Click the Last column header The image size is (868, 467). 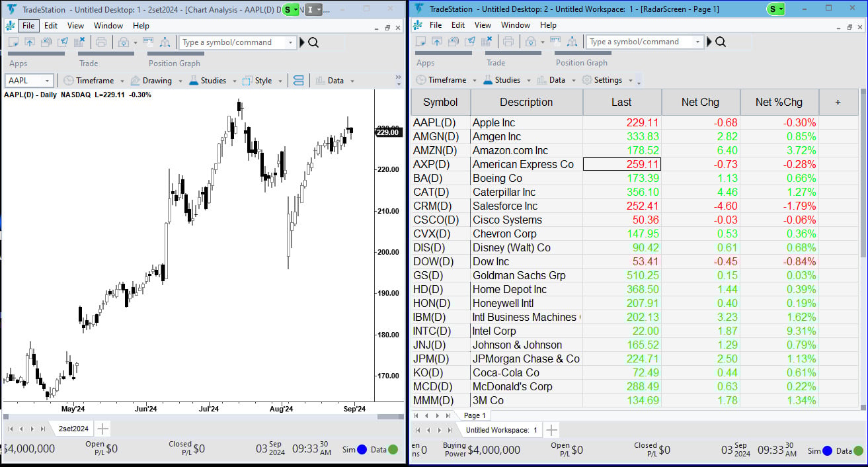pos(621,102)
